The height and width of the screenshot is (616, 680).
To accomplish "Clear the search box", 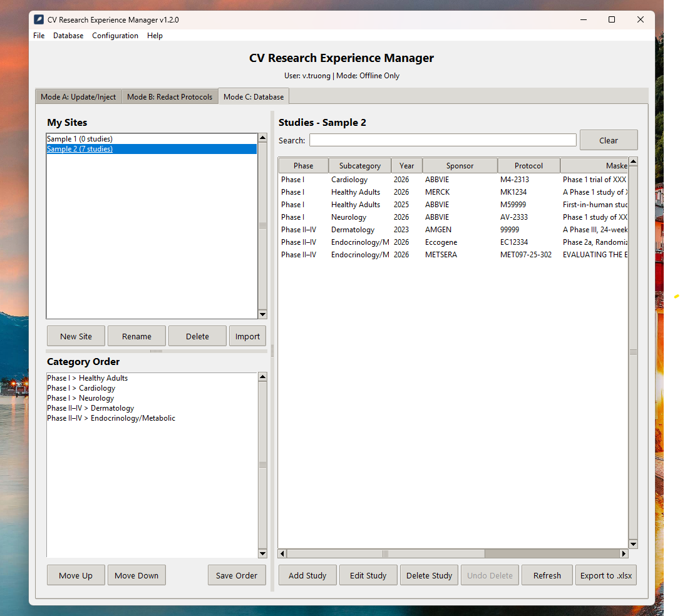I will pyautogui.click(x=609, y=140).
